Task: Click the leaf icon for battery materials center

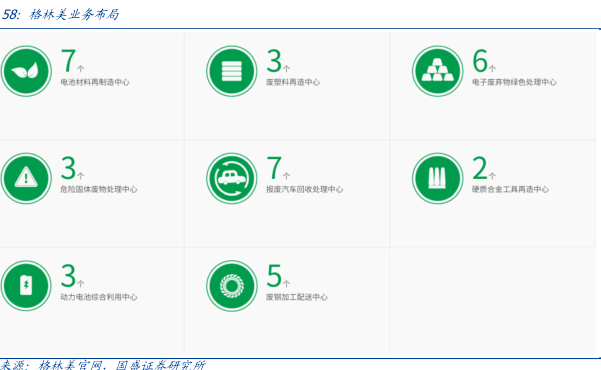Action: click(x=26, y=71)
